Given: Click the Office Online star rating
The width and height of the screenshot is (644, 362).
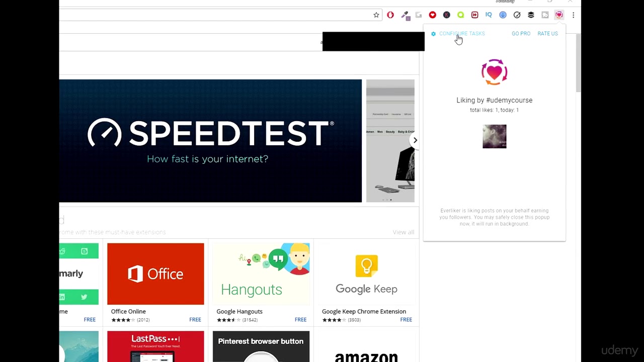Looking at the screenshot, I should coord(123,320).
